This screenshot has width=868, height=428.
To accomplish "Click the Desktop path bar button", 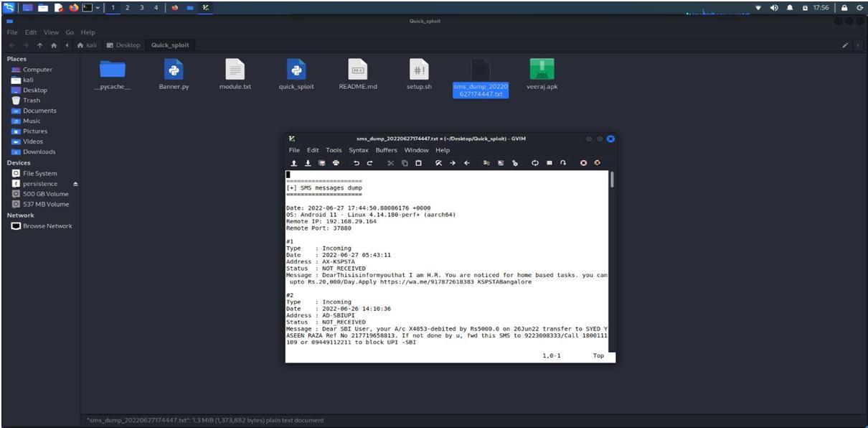I will click(124, 45).
